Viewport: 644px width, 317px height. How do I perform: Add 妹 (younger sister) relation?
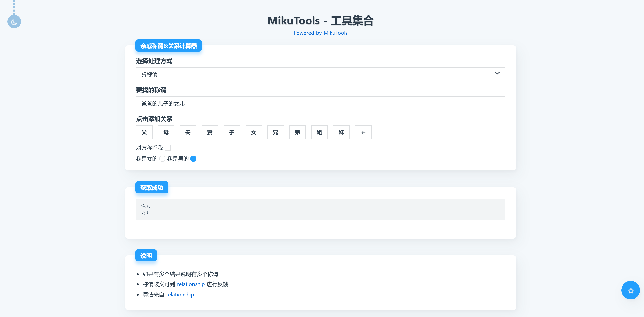pos(341,132)
